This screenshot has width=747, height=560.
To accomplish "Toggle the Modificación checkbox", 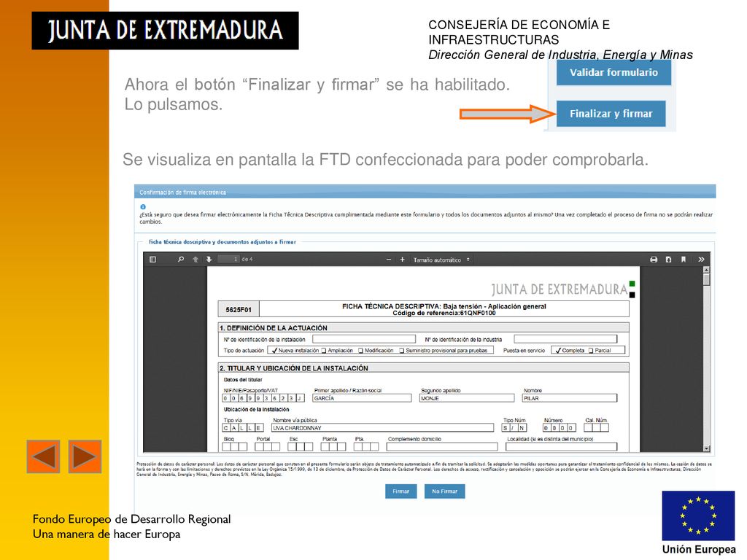I will point(360,351).
